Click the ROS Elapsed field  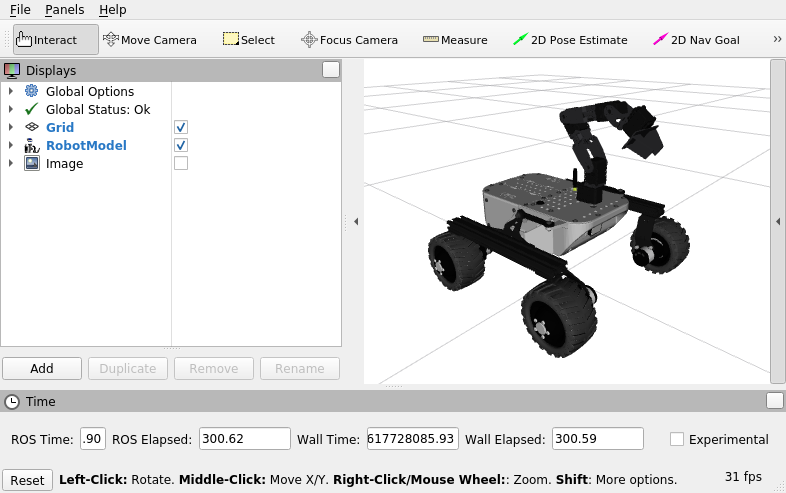coord(245,439)
